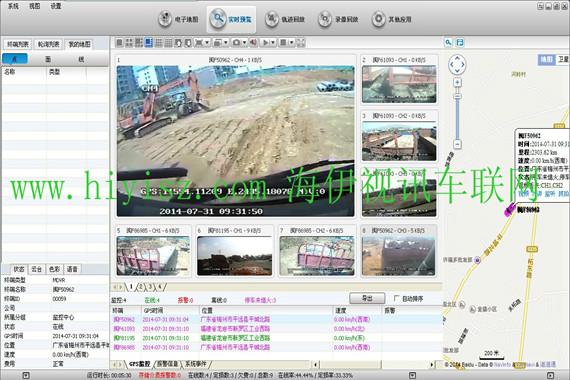Click the purple vehicle marker on map
The width and height of the screenshot is (570, 380).
click(509, 210)
